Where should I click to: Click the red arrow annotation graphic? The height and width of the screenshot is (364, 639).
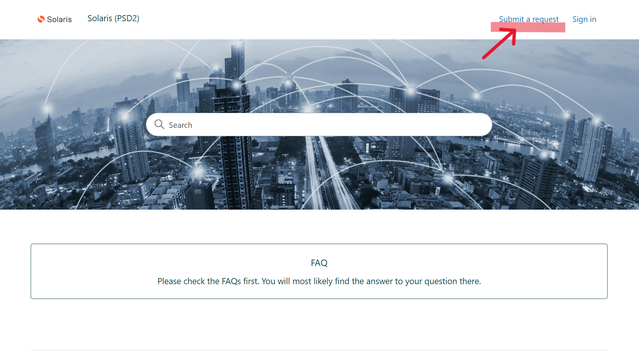(x=500, y=44)
